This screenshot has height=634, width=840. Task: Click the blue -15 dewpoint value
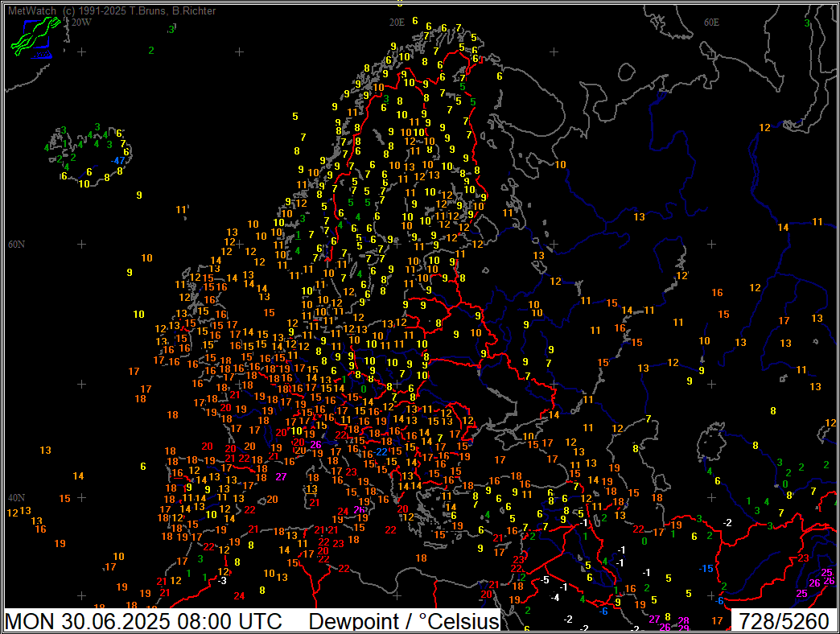tap(706, 569)
